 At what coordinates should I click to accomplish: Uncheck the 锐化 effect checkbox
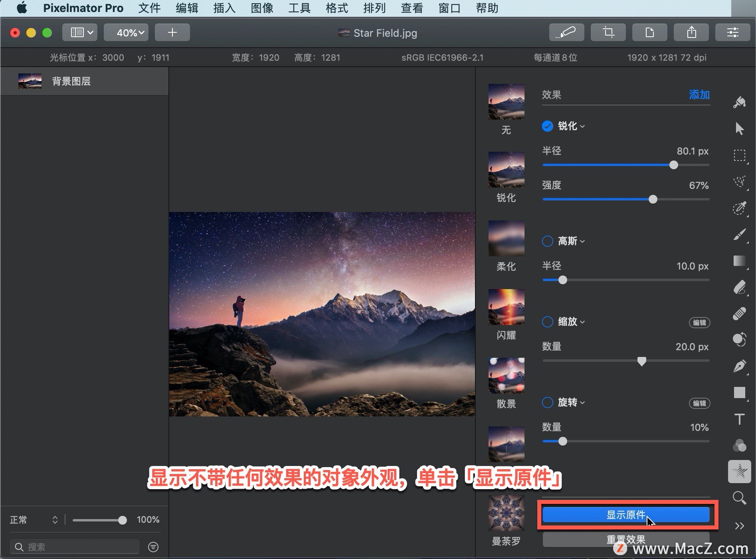click(x=547, y=126)
